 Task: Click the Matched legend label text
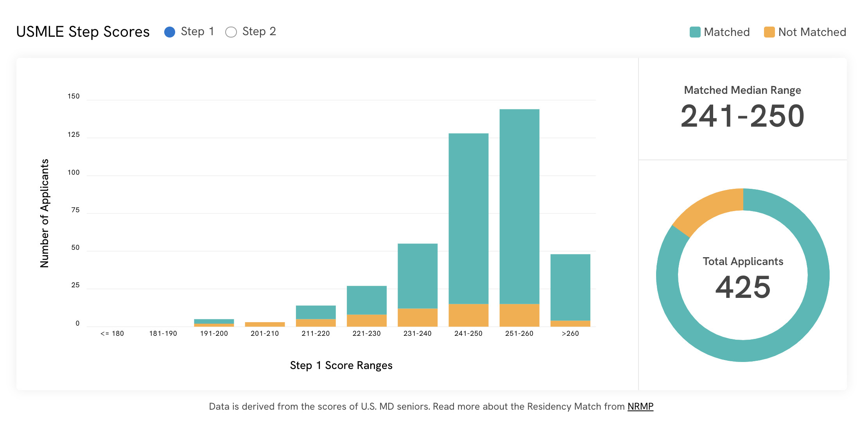coord(726,32)
